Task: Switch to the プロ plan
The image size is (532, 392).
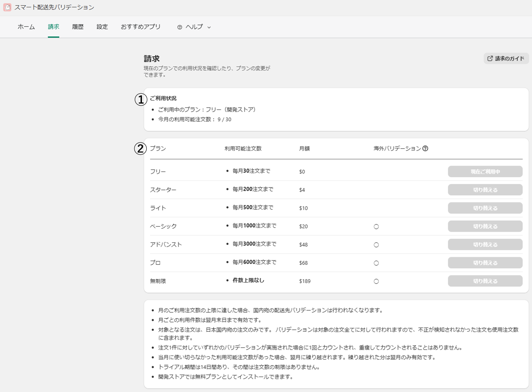Action: [485, 263]
